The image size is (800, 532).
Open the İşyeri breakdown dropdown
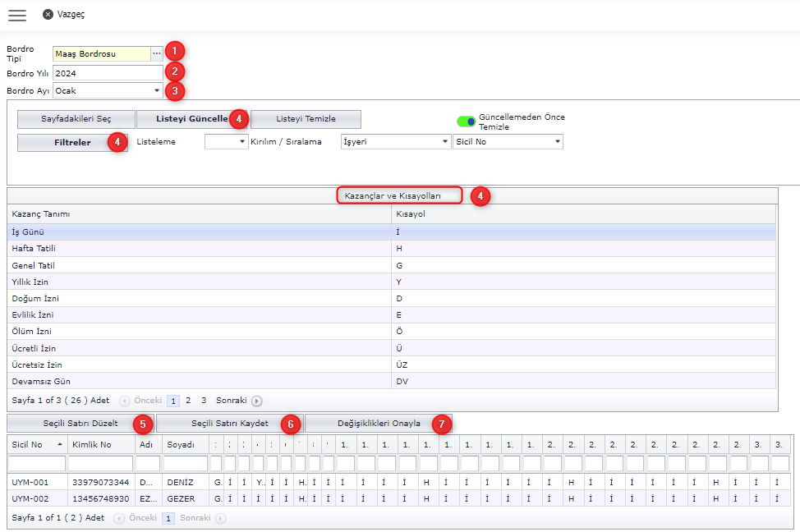(395, 142)
